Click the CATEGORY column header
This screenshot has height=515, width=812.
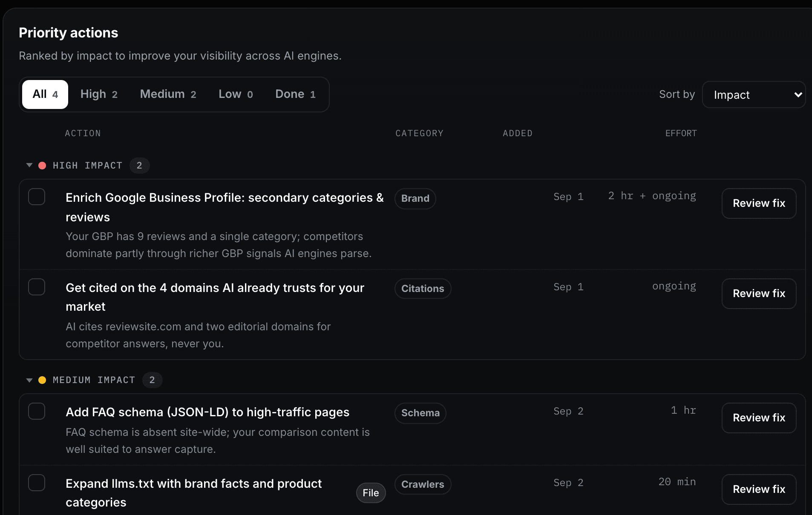(x=419, y=133)
